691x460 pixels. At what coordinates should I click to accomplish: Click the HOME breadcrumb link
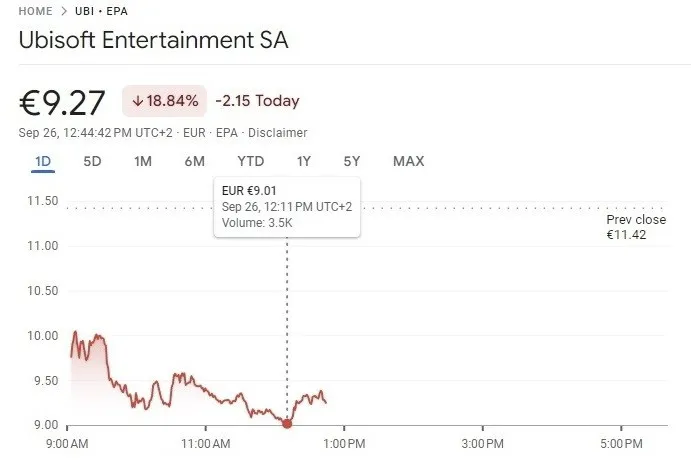[35, 11]
